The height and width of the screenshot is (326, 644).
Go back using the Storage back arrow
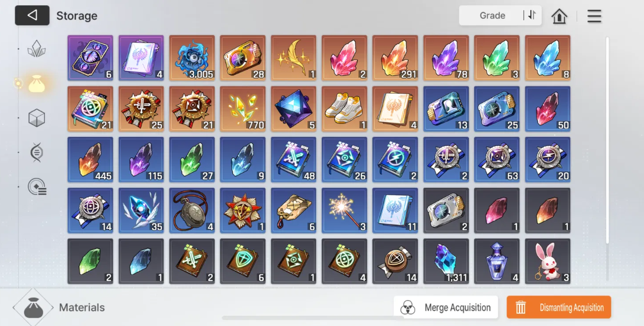pyautogui.click(x=32, y=15)
